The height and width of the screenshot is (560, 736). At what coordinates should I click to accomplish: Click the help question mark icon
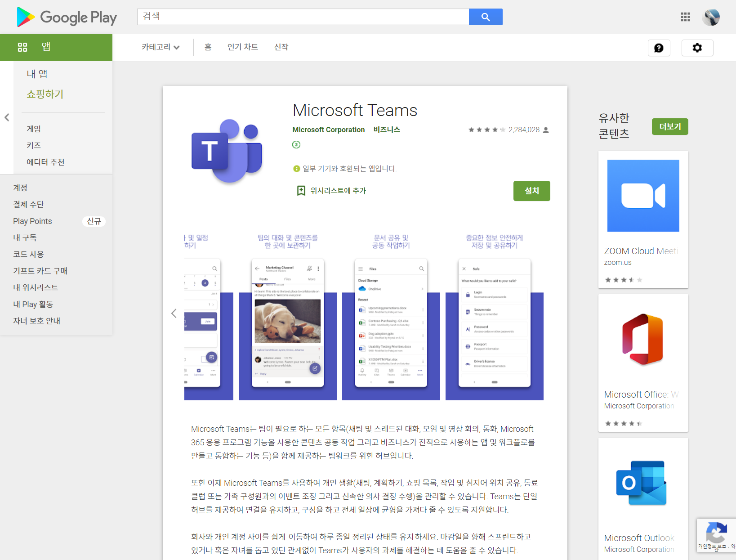tap(659, 48)
